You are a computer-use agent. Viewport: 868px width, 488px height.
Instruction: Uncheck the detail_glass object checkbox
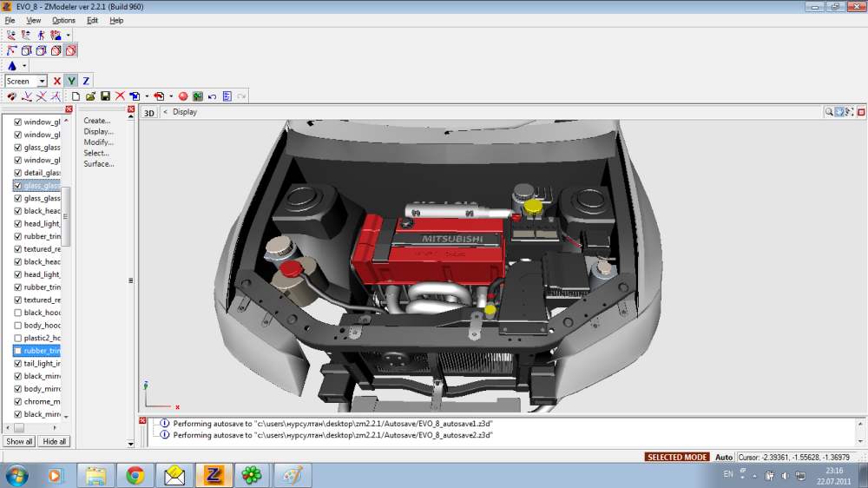(17, 173)
